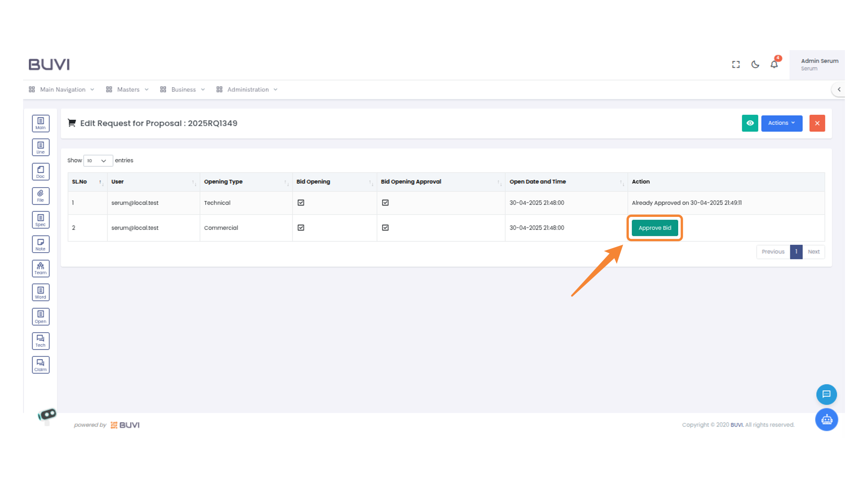Open the Administration menu
Screen dimensions: 868x488
[247, 89]
